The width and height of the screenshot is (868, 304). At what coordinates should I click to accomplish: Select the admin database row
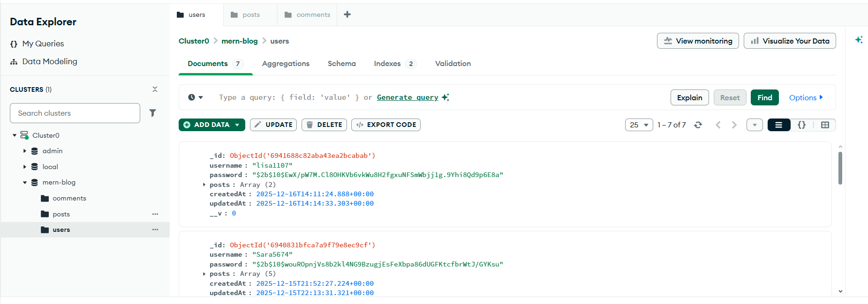[x=85, y=151]
